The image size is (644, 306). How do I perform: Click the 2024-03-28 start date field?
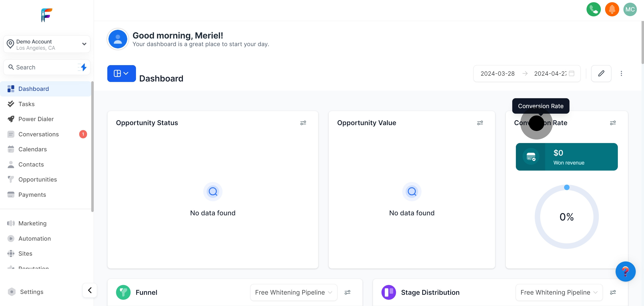tap(498, 73)
